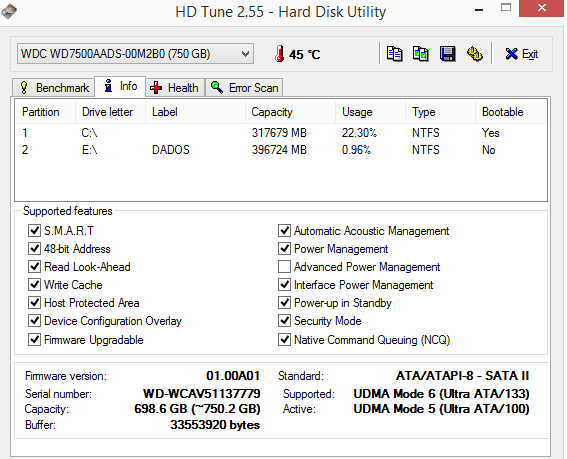The height and width of the screenshot is (459, 567).
Task: Expand the WDC WD7500AADS drive dropdown
Action: tap(135, 54)
